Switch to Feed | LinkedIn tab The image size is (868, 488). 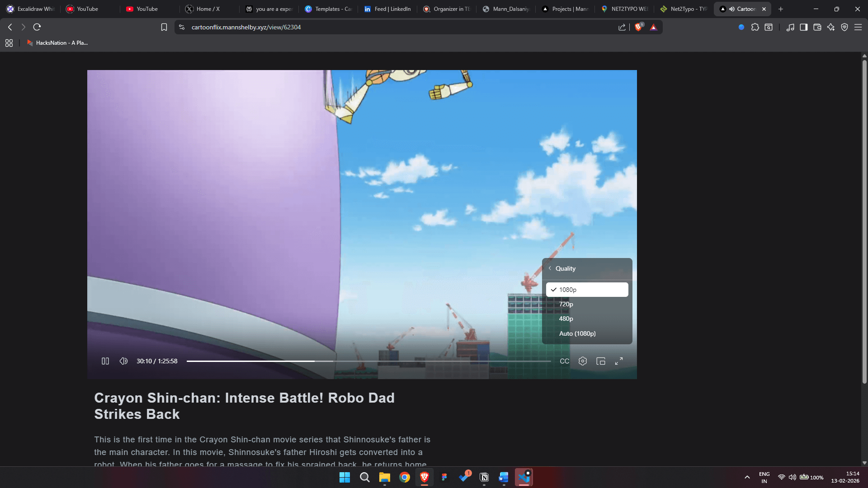coord(388,9)
